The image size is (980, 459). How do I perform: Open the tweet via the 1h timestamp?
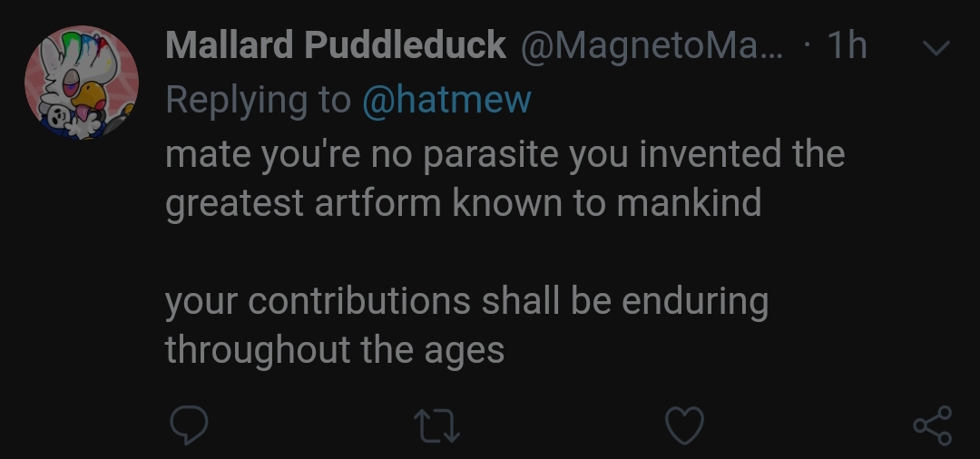pos(848,45)
